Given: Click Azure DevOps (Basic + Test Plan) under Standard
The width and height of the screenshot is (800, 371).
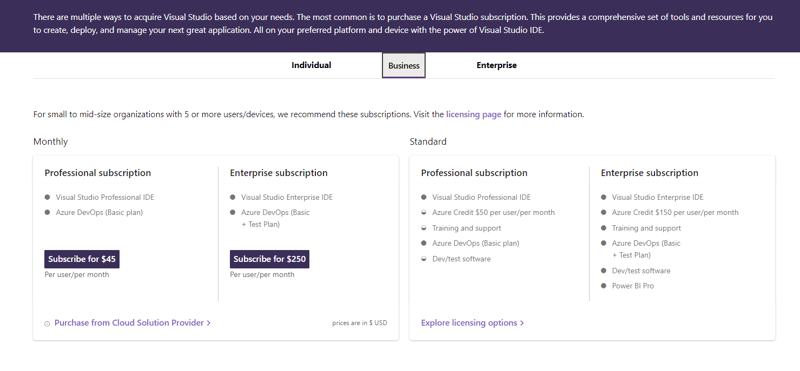Looking at the screenshot, I should 646,249.
